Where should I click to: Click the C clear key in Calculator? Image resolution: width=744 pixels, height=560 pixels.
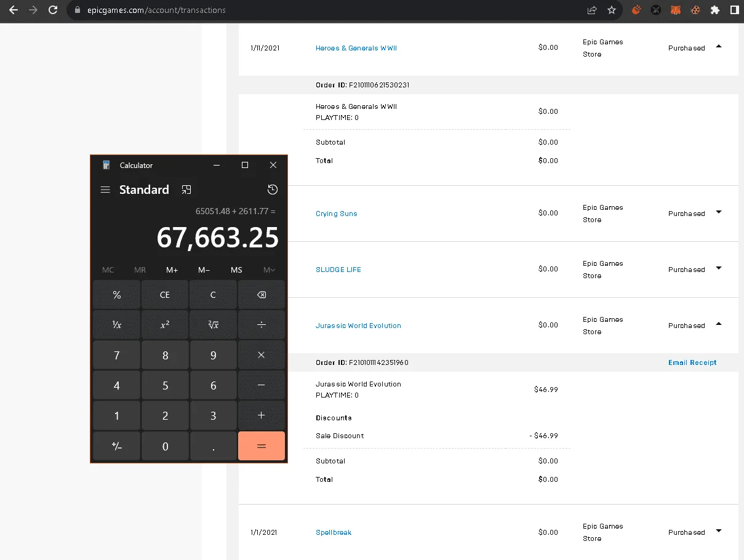pos(213,295)
